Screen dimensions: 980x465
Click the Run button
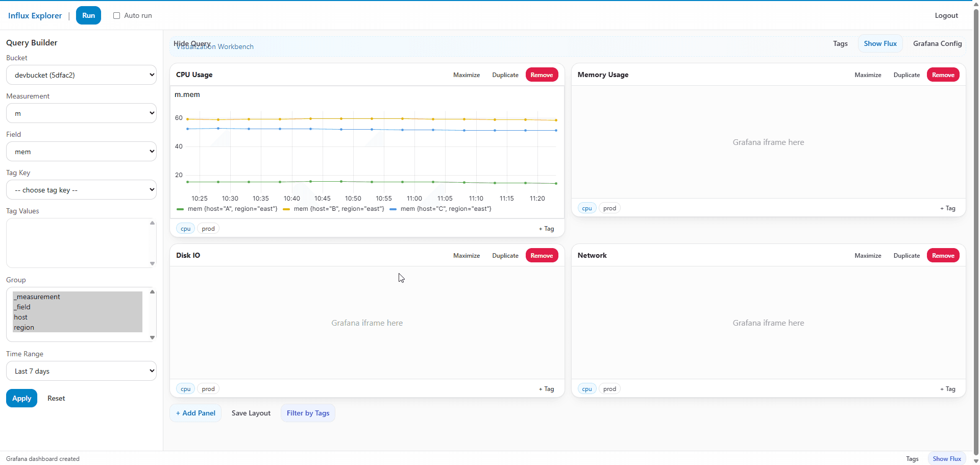click(88, 16)
